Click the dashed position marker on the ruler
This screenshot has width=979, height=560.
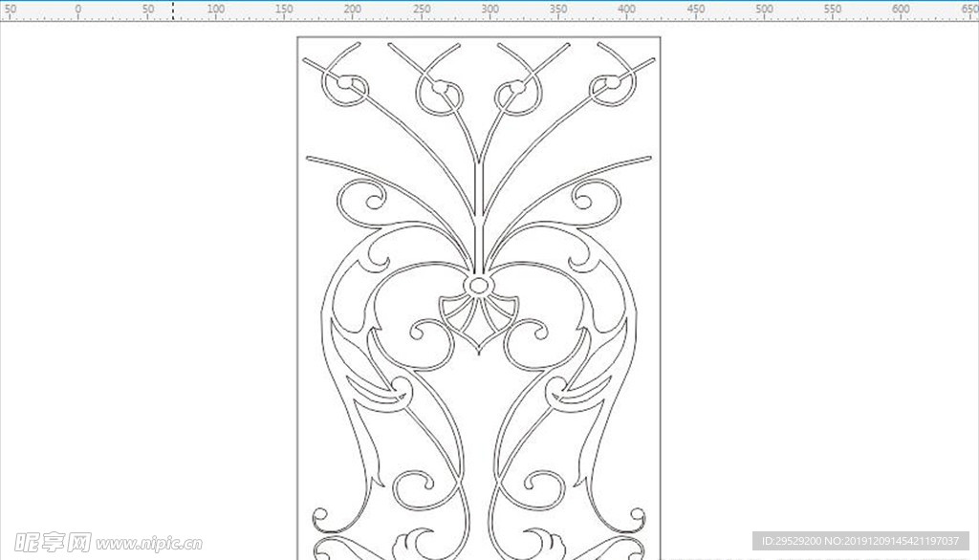pos(172,11)
